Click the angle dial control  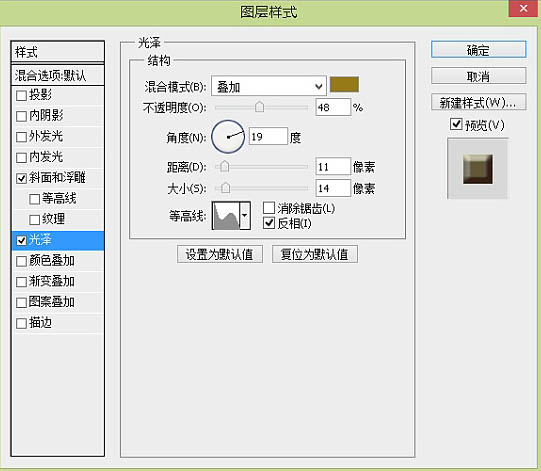click(228, 137)
